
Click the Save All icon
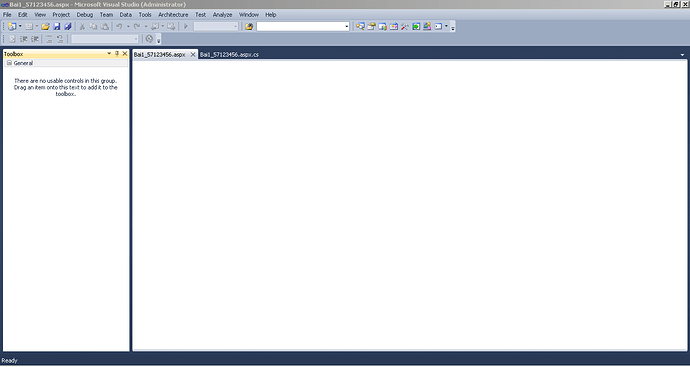[x=68, y=26]
